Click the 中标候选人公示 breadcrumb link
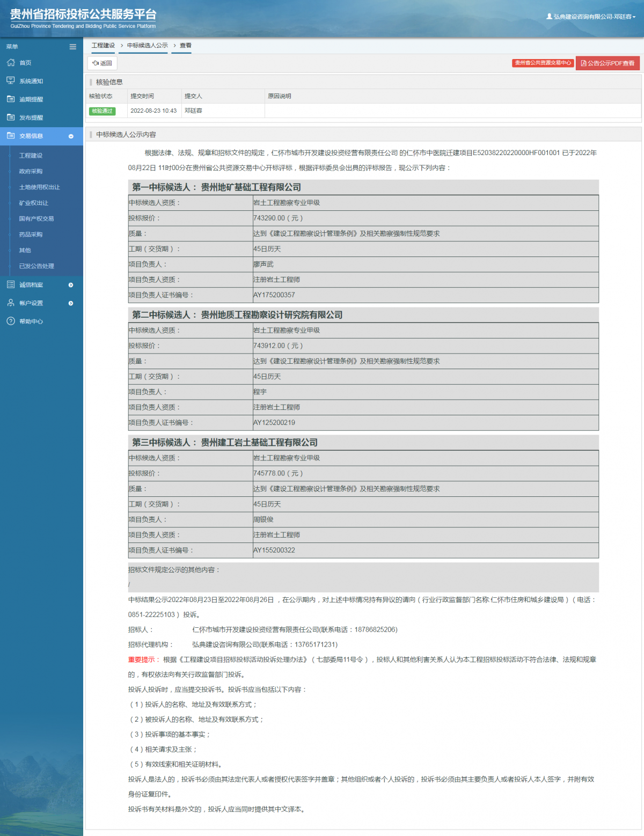 coord(148,46)
